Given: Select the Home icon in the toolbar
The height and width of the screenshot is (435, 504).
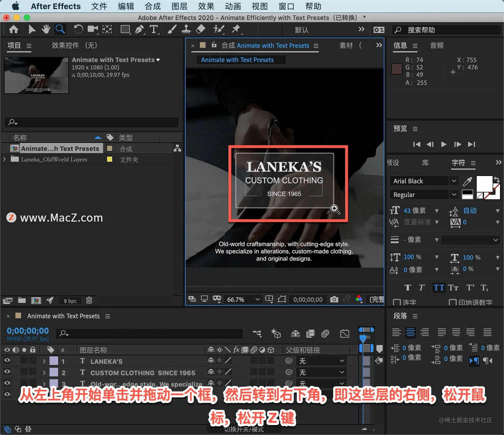Looking at the screenshot, I should (14, 30).
